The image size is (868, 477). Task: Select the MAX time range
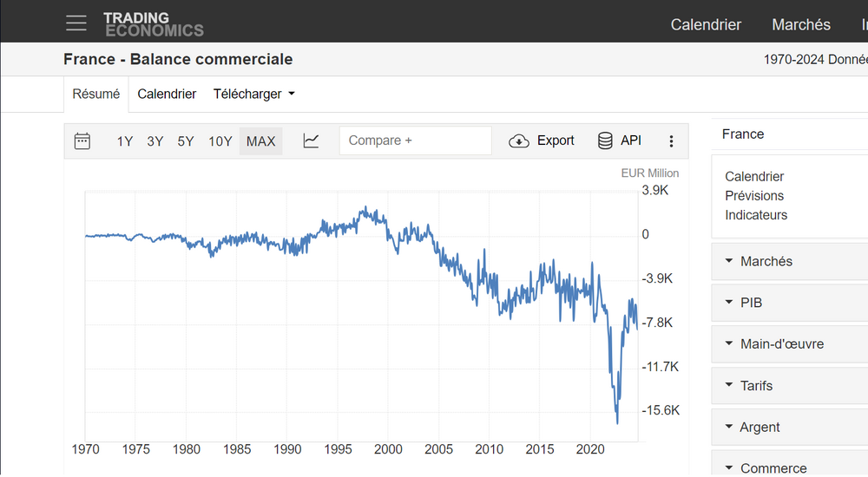[x=260, y=141]
